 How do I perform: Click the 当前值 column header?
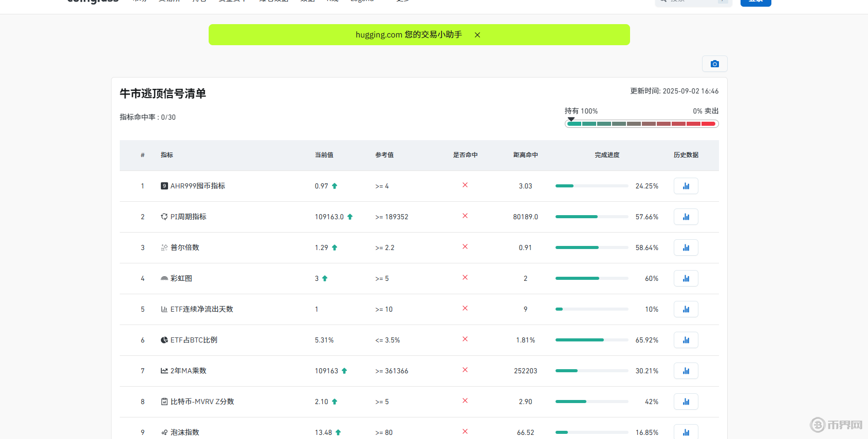click(324, 155)
